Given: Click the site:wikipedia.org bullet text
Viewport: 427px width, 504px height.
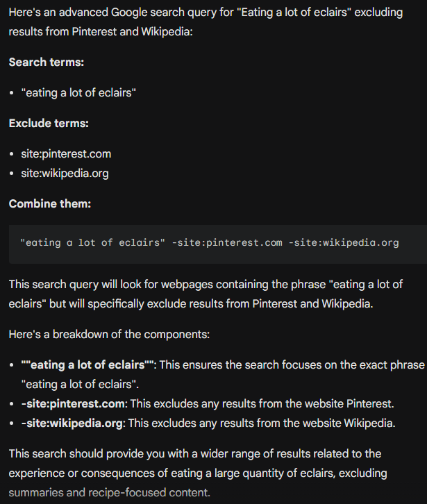Looking at the screenshot, I should 65,174.
